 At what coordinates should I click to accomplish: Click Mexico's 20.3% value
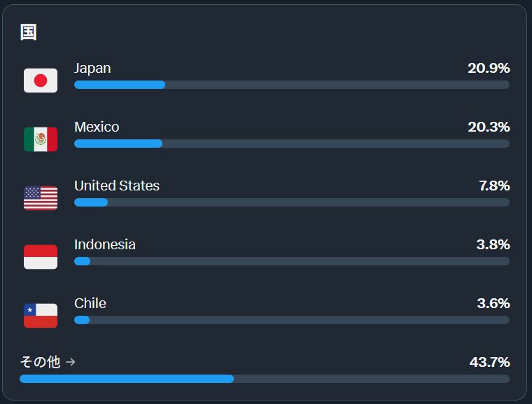coord(489,127)
